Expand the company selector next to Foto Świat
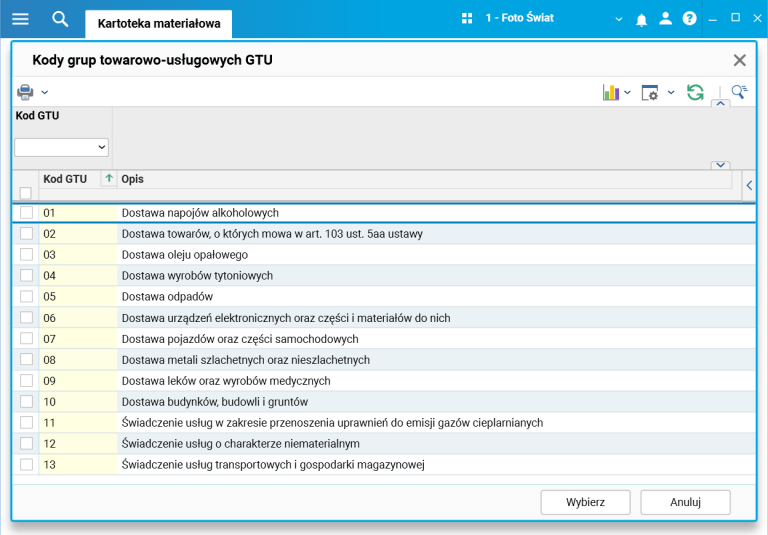Screen dimensions: 768x535 (619, 20)
